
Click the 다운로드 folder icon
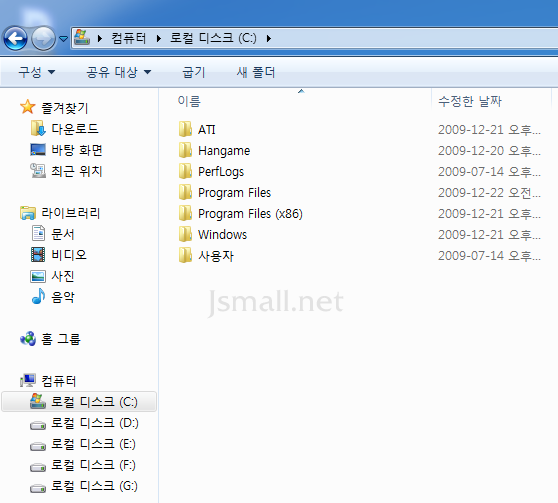tap(38, 128)
